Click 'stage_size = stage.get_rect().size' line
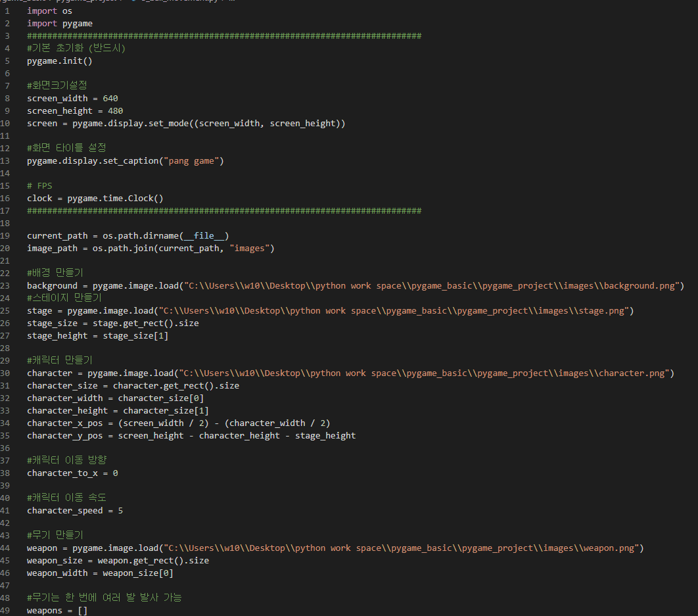The width and height of the screenshot is (698, 616). tap(112, 323)
